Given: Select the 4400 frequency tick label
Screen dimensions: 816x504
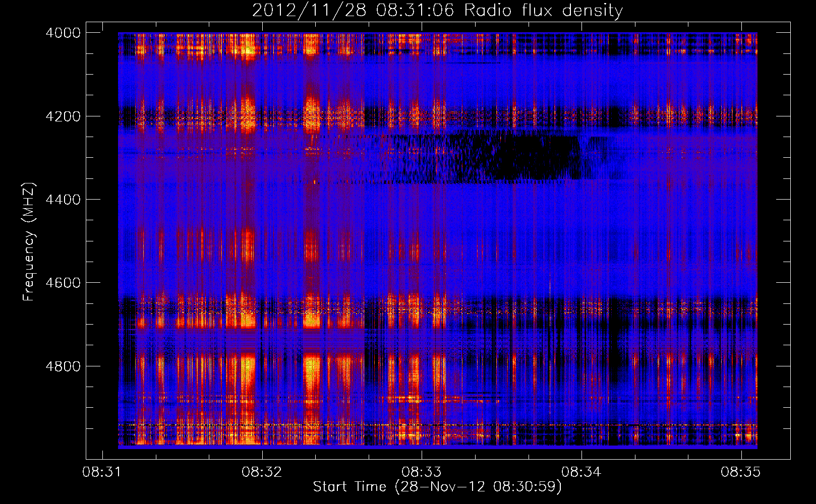Looking at the screenshot, I should [63, 200].
